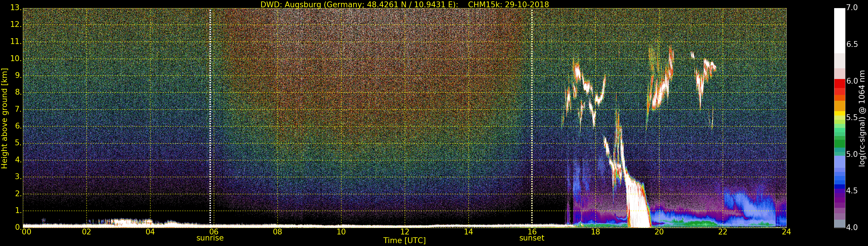Click the 'log(rc-signal) @ 1064 nm' colorbar label
Image resolution: width=868 pixels, height=246 pixels.
coord(862,118)
